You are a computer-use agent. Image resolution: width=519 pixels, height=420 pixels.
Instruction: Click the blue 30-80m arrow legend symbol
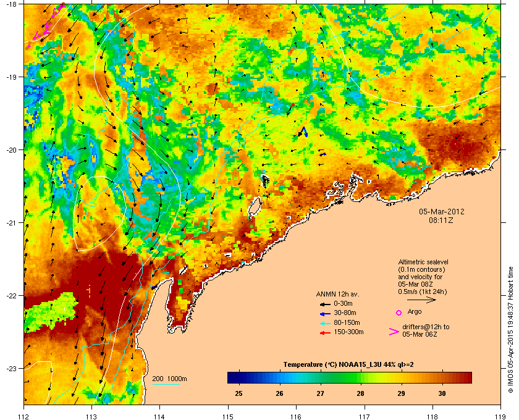[325, 313]
